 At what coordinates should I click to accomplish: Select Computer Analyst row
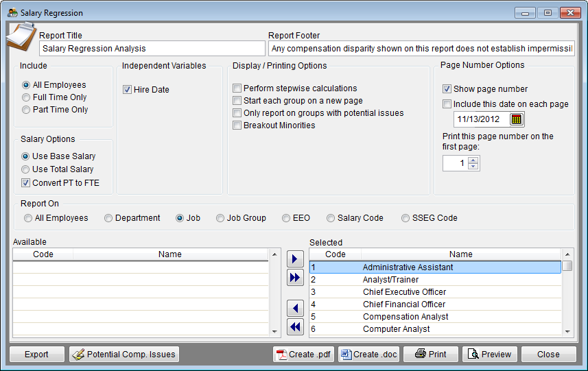[436, 329]
